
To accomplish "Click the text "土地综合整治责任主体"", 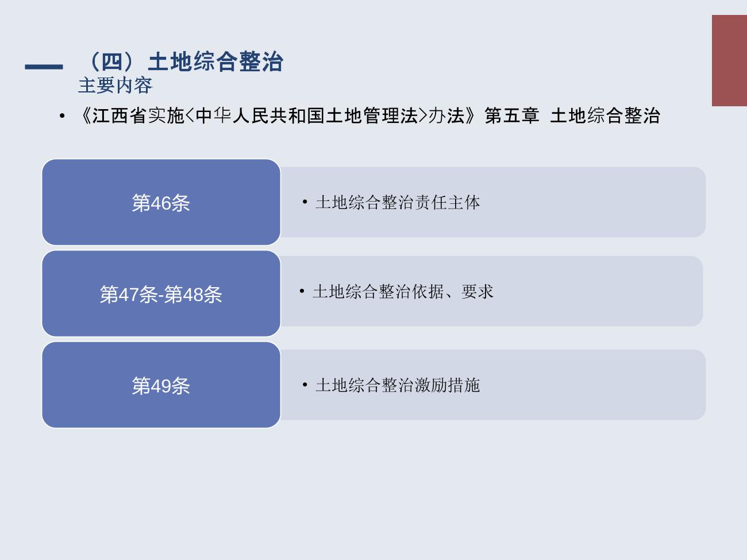I will tap(398, 202).
